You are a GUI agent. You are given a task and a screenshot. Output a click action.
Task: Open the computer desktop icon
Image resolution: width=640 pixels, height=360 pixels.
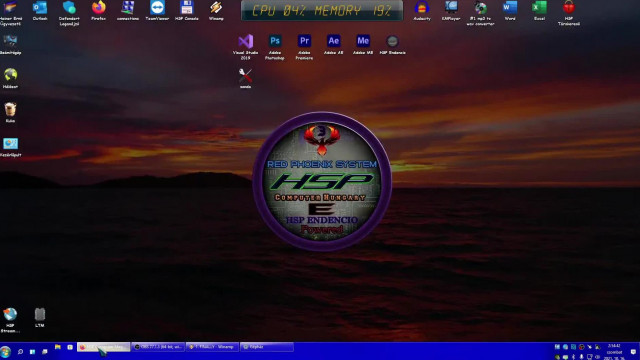click(x=10, y=45)
